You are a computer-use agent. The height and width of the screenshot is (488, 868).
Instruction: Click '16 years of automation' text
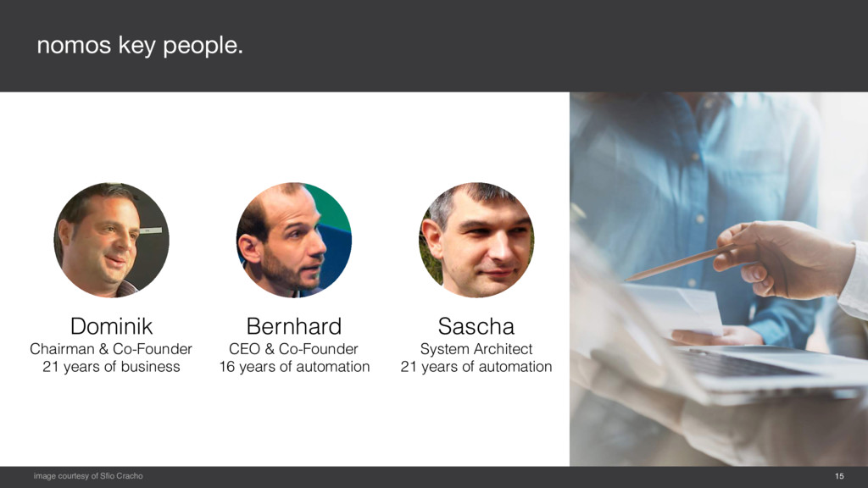(294, 367)
